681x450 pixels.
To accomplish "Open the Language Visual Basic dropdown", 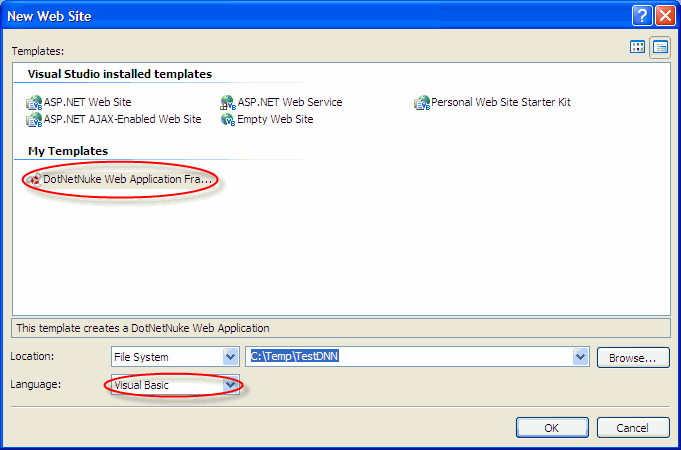I will point(231,385).
